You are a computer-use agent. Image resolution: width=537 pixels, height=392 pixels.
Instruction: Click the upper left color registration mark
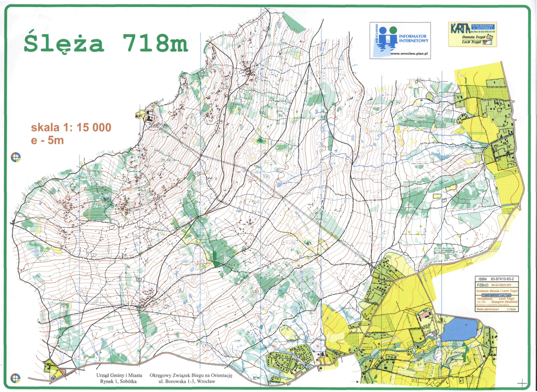point(16,157)
